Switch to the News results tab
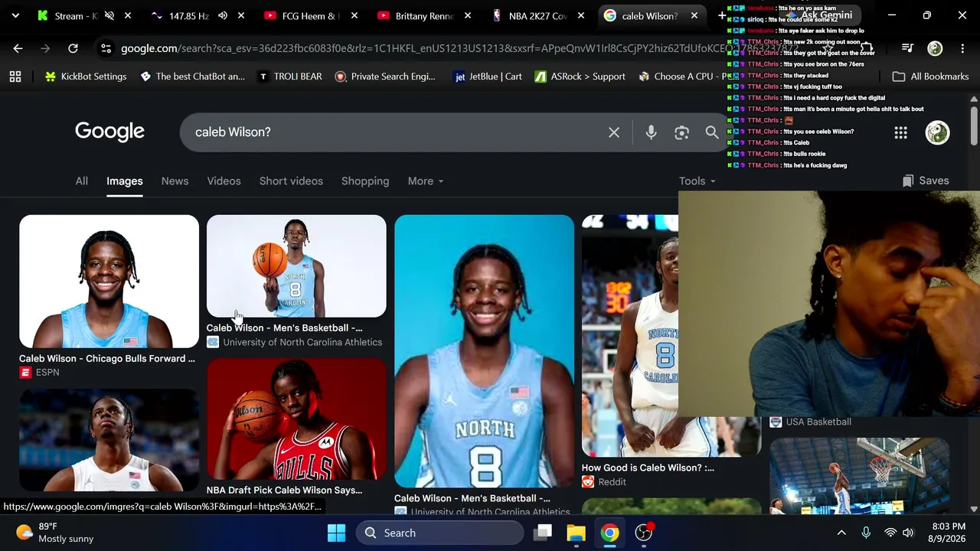Screen dimensions: 980x551 (175, 181)
